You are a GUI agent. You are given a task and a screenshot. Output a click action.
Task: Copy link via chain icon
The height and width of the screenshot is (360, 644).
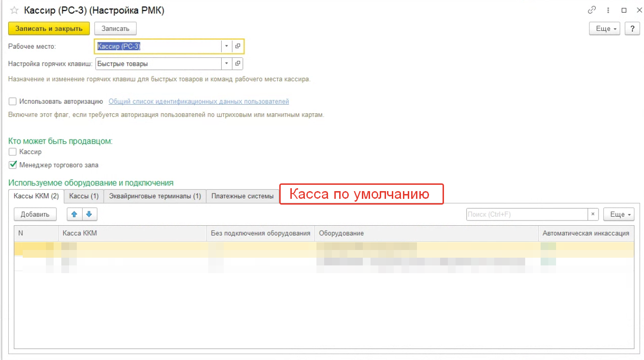[592, 10]
